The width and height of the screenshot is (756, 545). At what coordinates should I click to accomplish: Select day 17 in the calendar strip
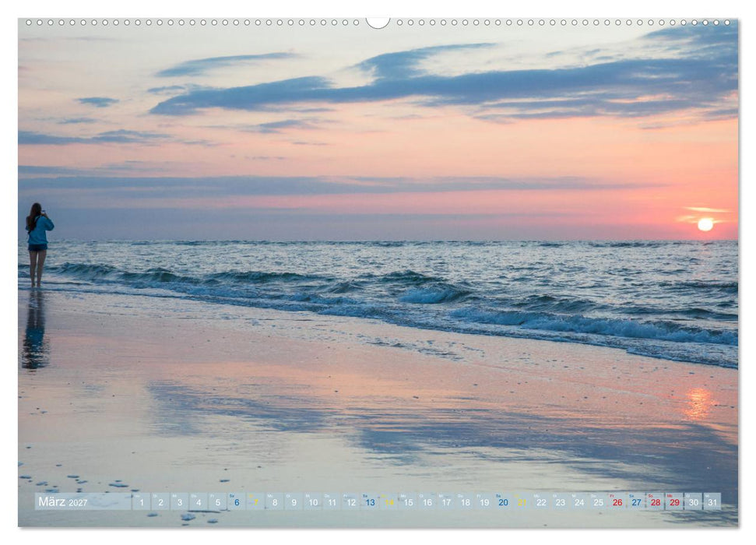coord(446,501)
